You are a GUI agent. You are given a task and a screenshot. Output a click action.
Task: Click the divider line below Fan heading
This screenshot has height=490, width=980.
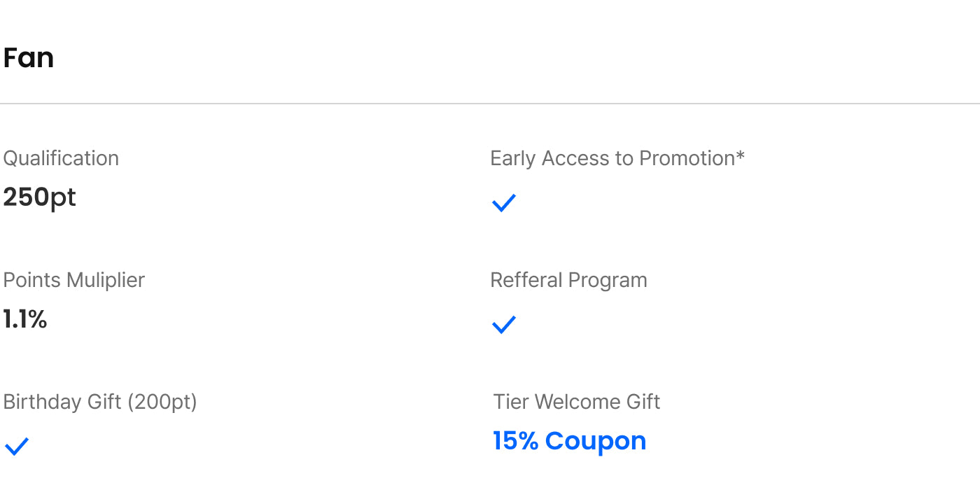click(x=490, y=104)
